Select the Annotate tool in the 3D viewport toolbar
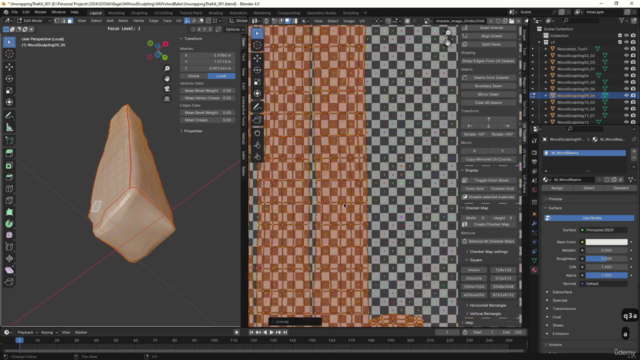 [x=9, y=116]
